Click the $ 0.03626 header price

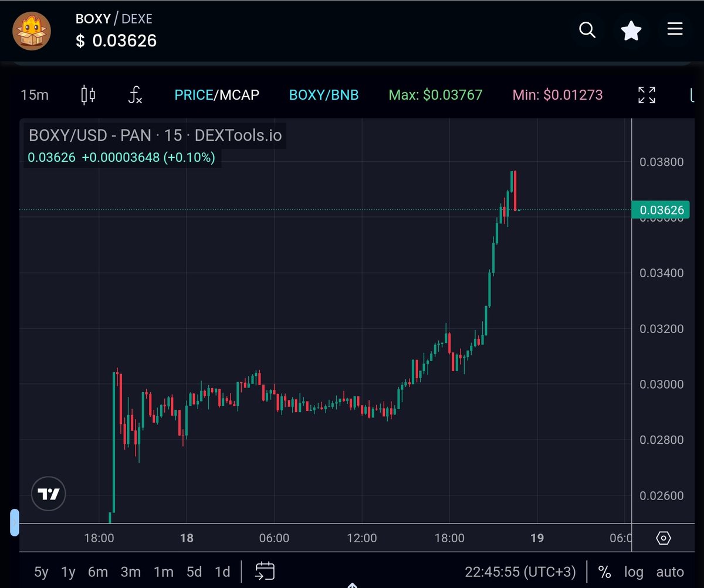(x=116, y=40)
